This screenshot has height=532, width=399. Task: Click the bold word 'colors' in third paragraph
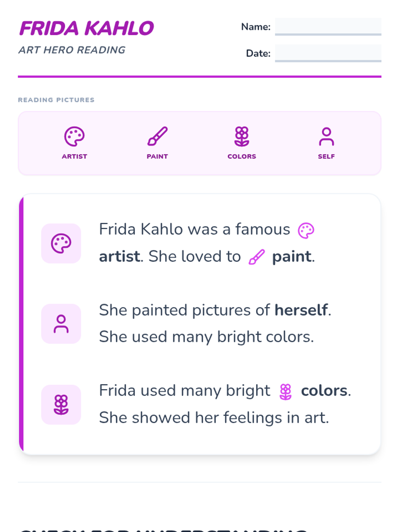click(324, 391)
